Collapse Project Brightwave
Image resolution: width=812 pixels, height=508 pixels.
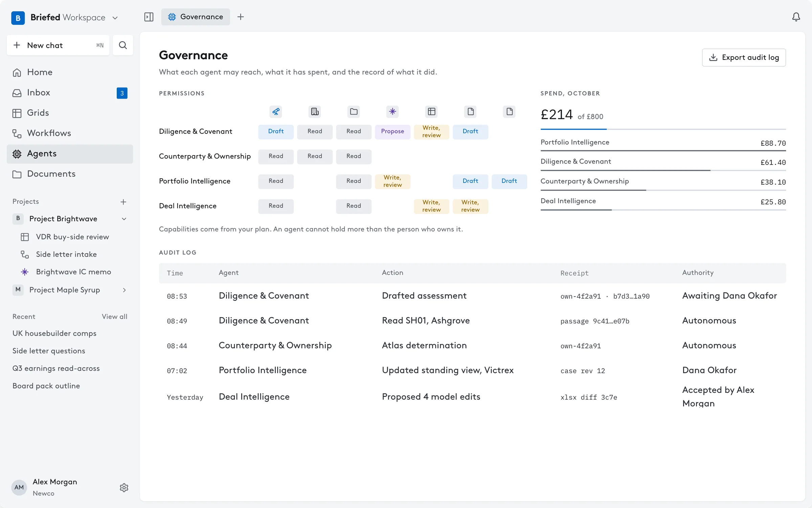click(124, 219)
